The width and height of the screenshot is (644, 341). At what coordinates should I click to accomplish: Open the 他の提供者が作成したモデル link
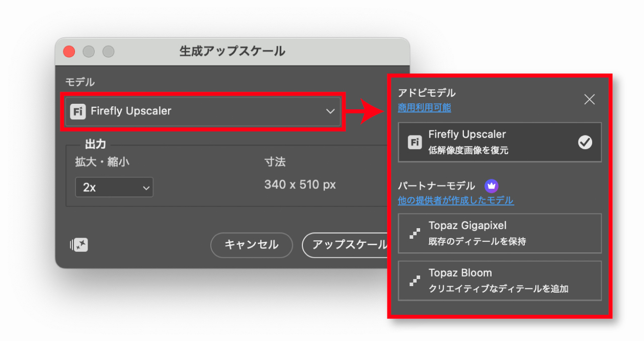point(455,200)
